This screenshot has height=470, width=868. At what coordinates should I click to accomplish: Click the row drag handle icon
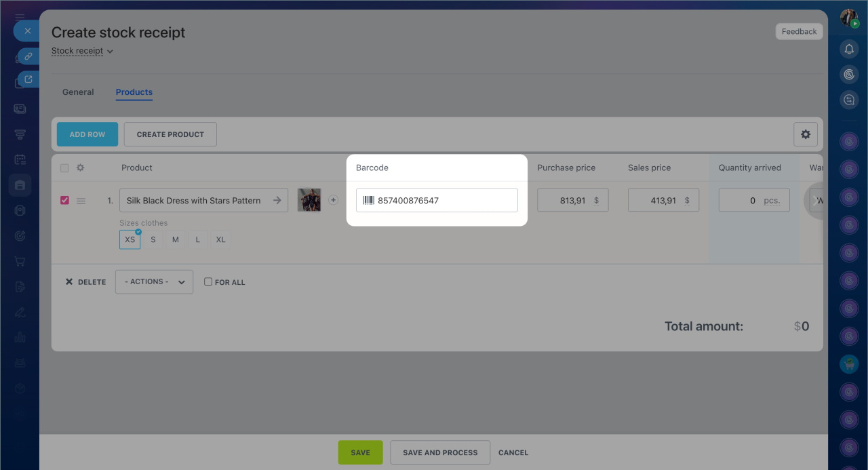click(x=81, y=201)
